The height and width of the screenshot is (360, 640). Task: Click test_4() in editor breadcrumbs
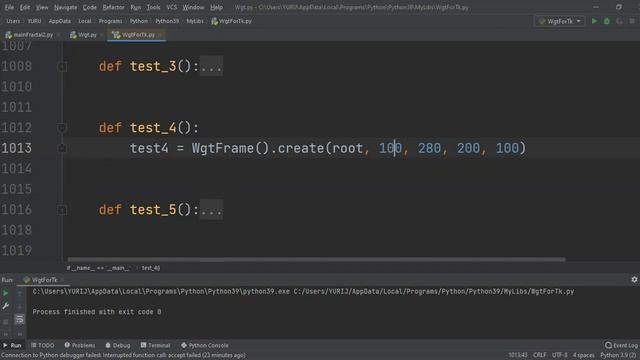point(151,268)
